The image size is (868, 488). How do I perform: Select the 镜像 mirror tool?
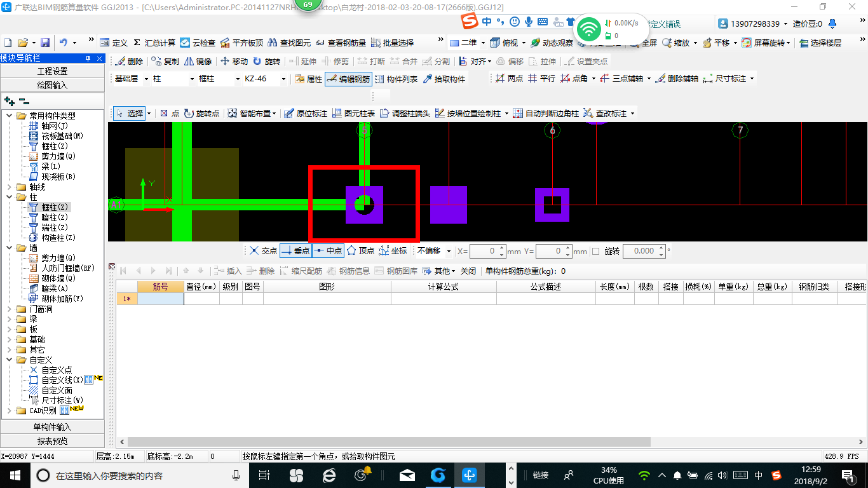click(x=198, y=62)
